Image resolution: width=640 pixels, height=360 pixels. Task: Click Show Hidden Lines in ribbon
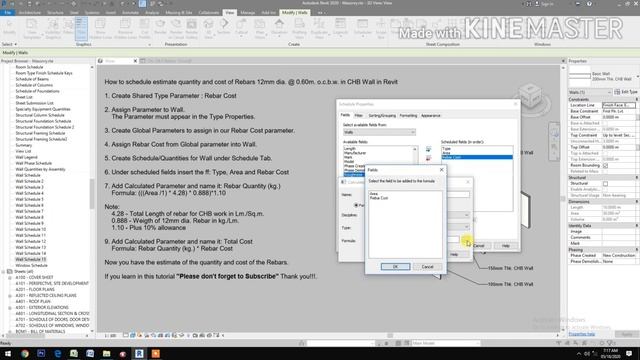(100, 28)
